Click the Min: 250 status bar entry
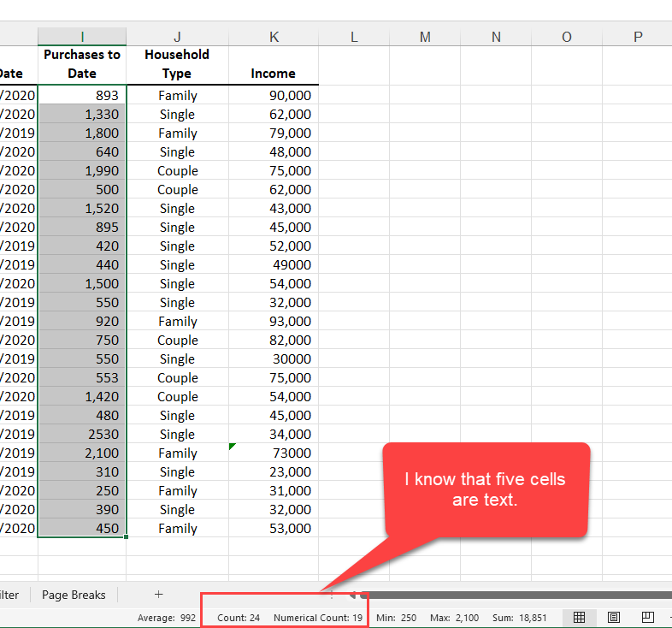 (396, 618)
